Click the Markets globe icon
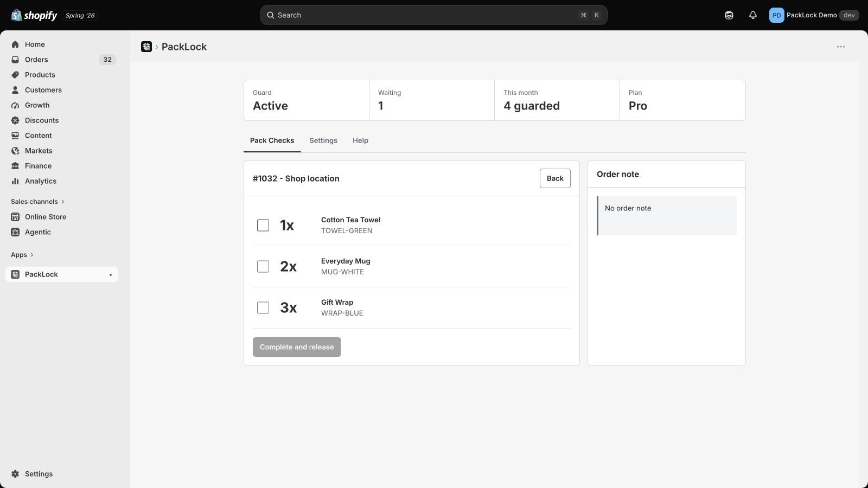 tap(15, 151)
